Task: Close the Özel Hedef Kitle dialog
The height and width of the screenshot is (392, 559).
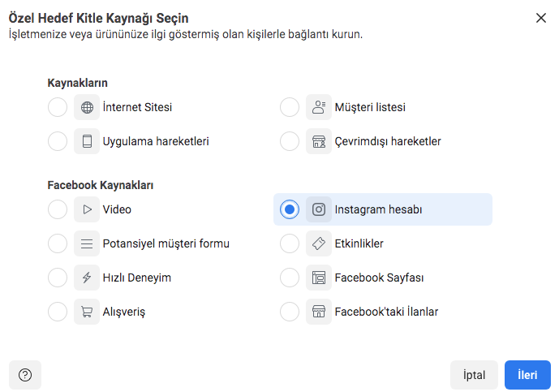Action: tap(541, 18)
